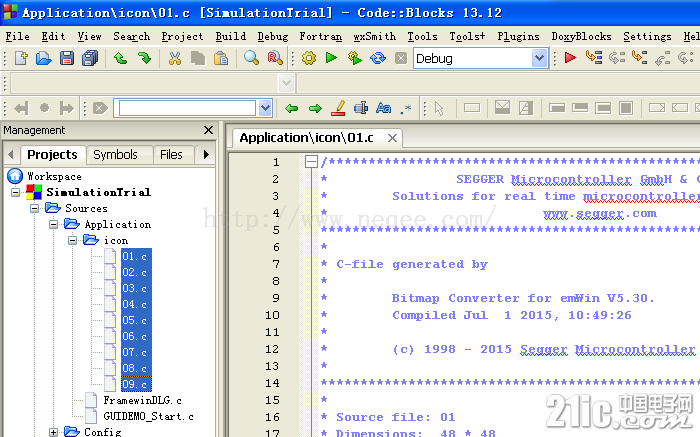Switch to the Files tab
This screenshot has width=700, height=437.
tap(171, 154)
